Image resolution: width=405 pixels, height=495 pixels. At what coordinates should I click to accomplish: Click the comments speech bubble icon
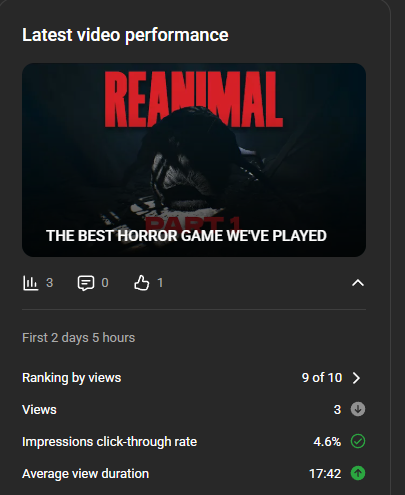(86, 283)
